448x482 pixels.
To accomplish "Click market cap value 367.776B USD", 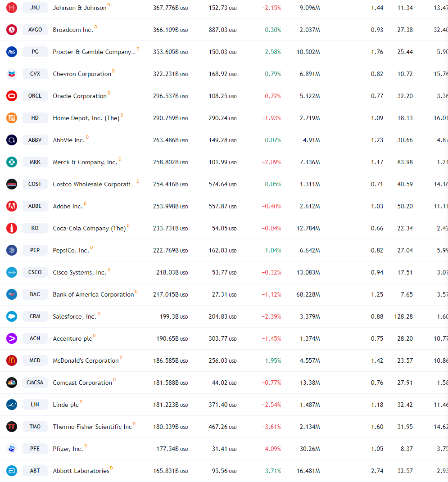I will (x=170, y=8).
